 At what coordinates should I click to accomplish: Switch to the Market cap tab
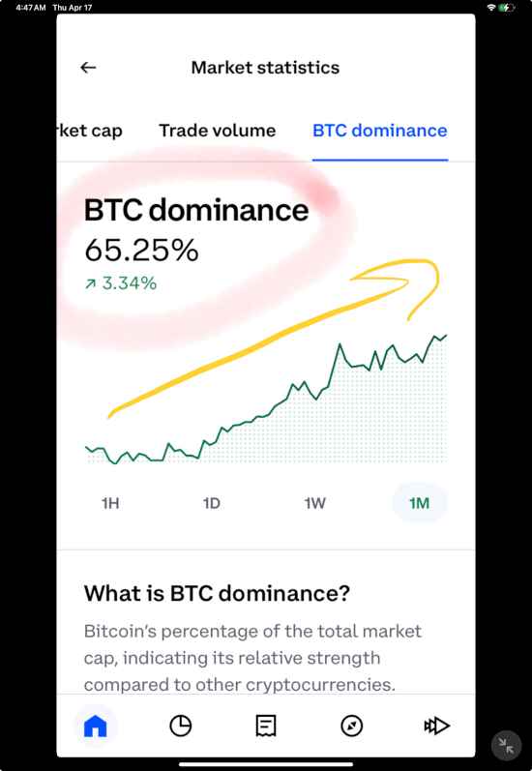(90, 131)
